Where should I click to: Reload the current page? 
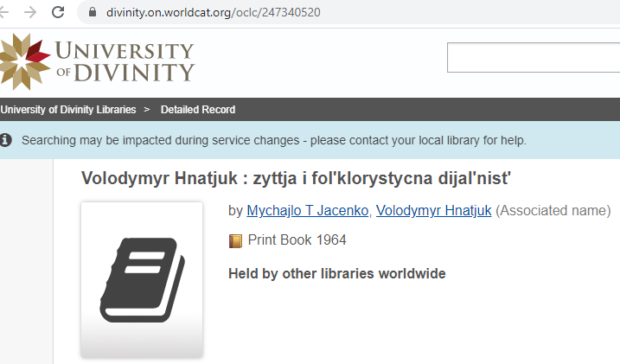[58, 12]
